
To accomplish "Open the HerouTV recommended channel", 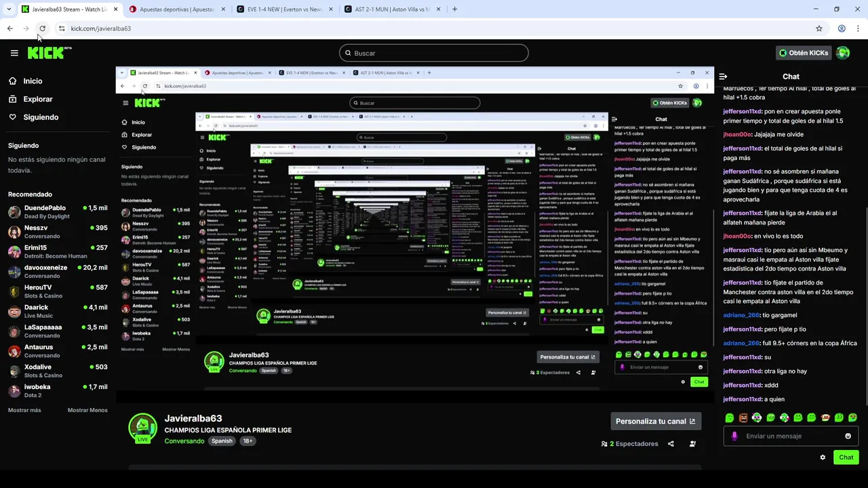I will tap(58, 291).
